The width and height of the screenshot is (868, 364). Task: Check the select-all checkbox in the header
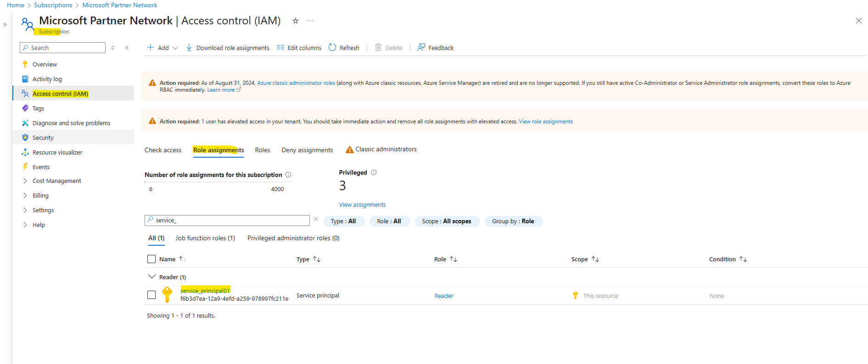pyautogui.click(x=151, y=259)
